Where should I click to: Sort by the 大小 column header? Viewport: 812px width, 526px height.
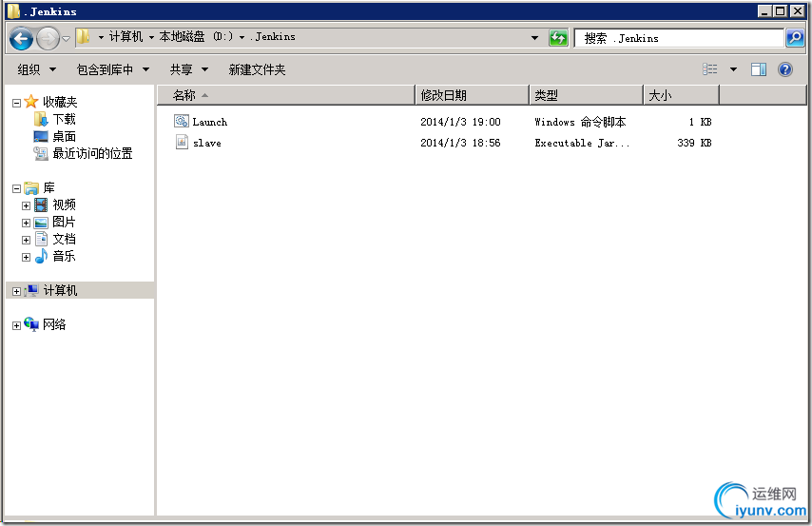click(x=682, y=95)
